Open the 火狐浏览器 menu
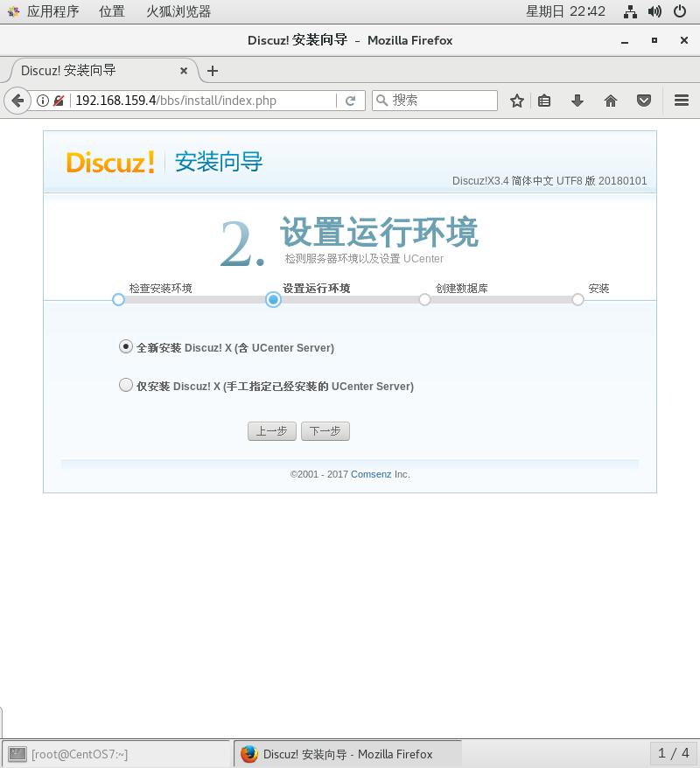Image resolution: width=700 pixels, height=768 pixels. [x=178, y=11]
